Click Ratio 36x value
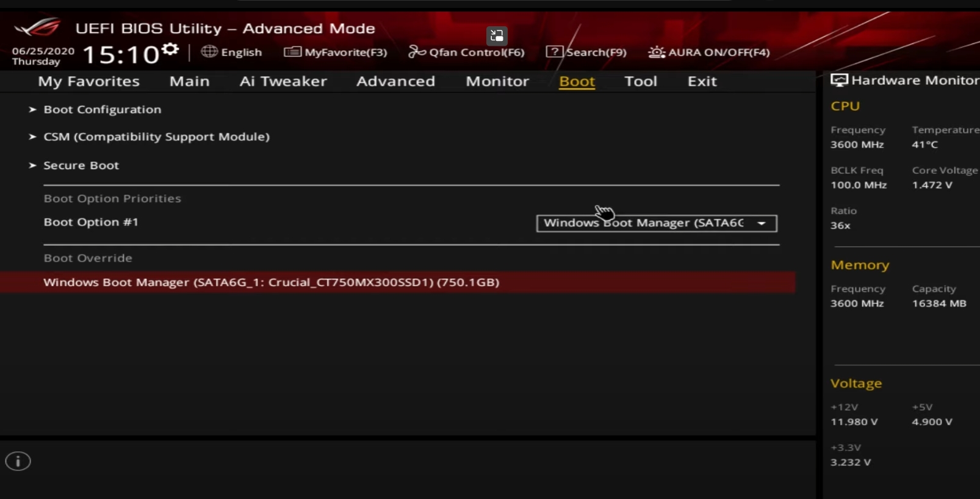This screenshot has height=499, width=980. point(840,225)
